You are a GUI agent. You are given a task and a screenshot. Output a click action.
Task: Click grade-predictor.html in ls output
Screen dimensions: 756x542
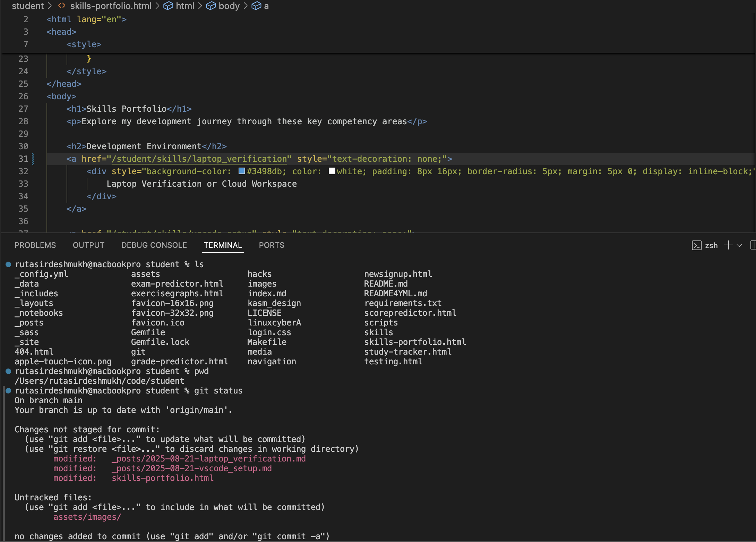(x=179, y=362)
